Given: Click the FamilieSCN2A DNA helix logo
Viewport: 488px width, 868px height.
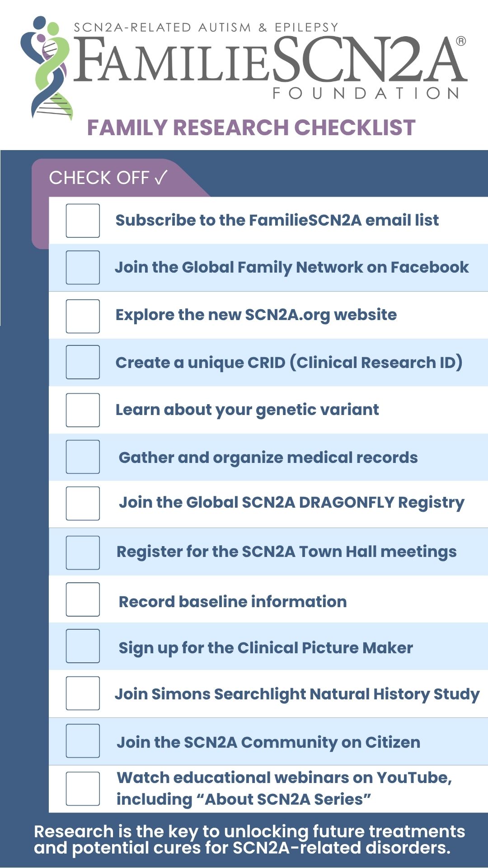Looking at the screenshot, I should (47, 68).
